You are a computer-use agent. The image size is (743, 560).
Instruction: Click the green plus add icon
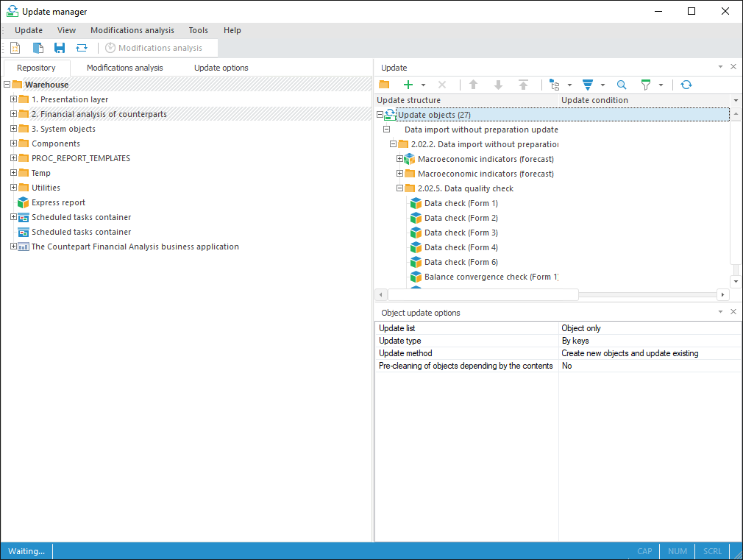(x=408, y=85)
